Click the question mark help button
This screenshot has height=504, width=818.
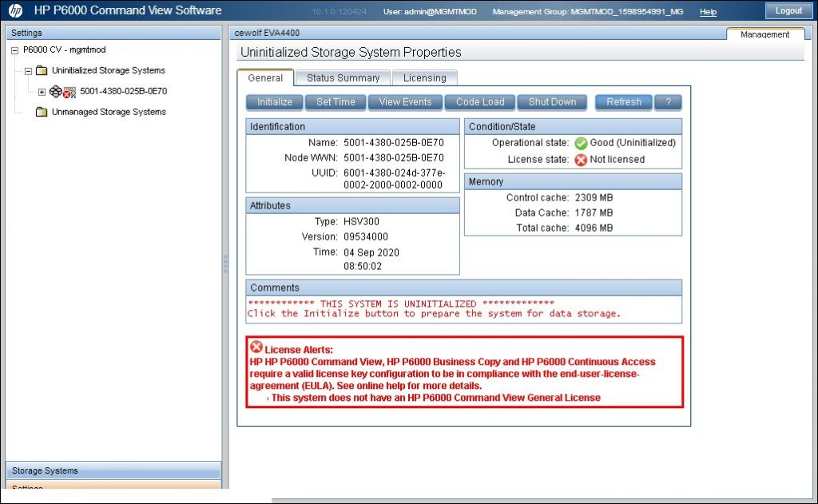coord(668,101)
